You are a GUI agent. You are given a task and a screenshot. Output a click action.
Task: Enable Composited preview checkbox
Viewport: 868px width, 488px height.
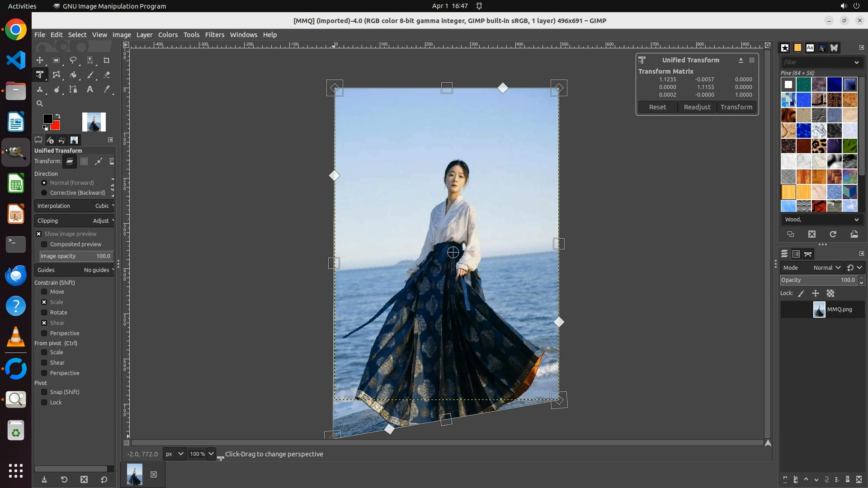pos(44,244)
